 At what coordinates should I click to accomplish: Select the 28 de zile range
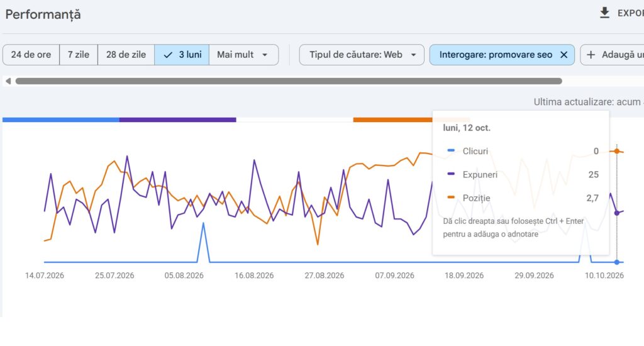point(126,55)
